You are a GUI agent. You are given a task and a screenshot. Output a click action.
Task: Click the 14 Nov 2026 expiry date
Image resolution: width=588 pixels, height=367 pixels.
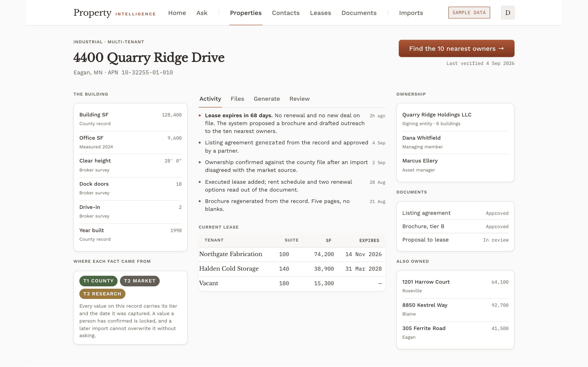[x=364, y=254]
